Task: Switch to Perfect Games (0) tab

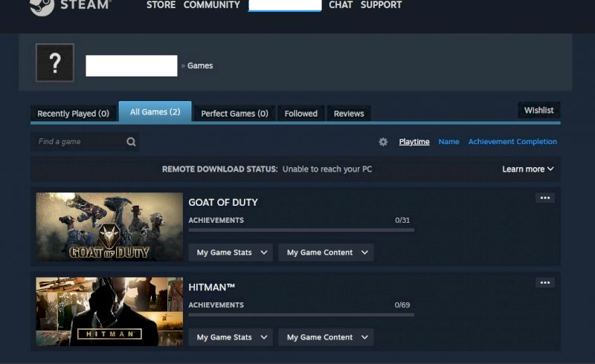Action: [x=234, y=114]
